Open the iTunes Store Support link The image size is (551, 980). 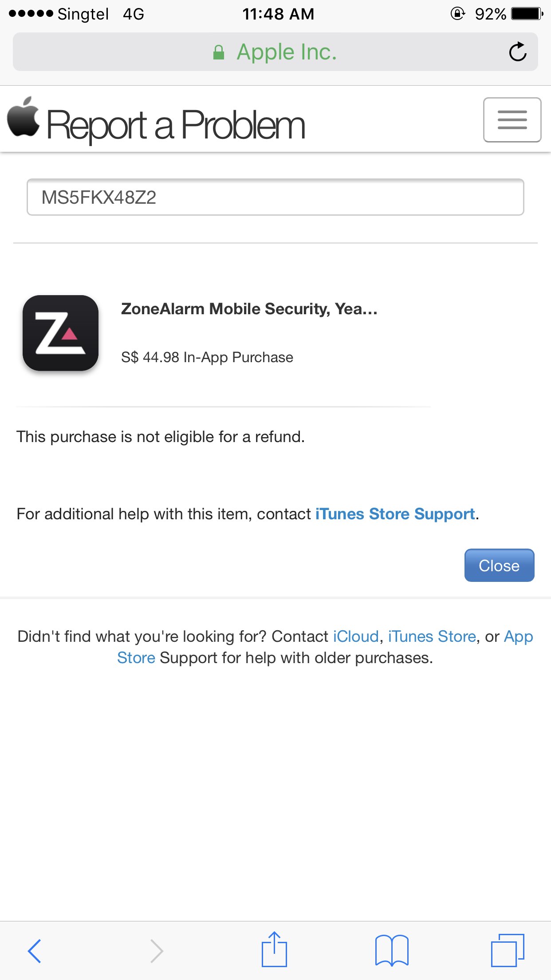point(395,514)
